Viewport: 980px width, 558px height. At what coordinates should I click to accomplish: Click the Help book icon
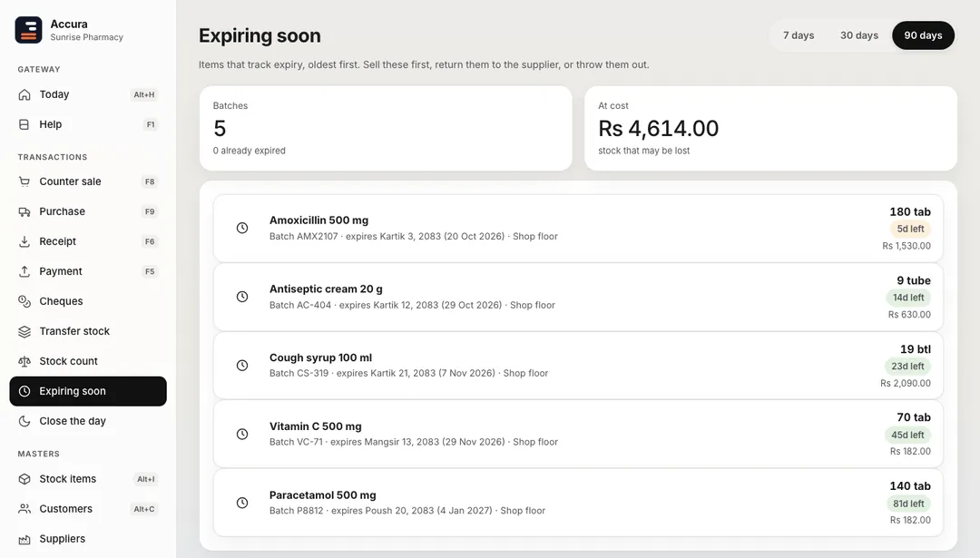pos(24,124)
